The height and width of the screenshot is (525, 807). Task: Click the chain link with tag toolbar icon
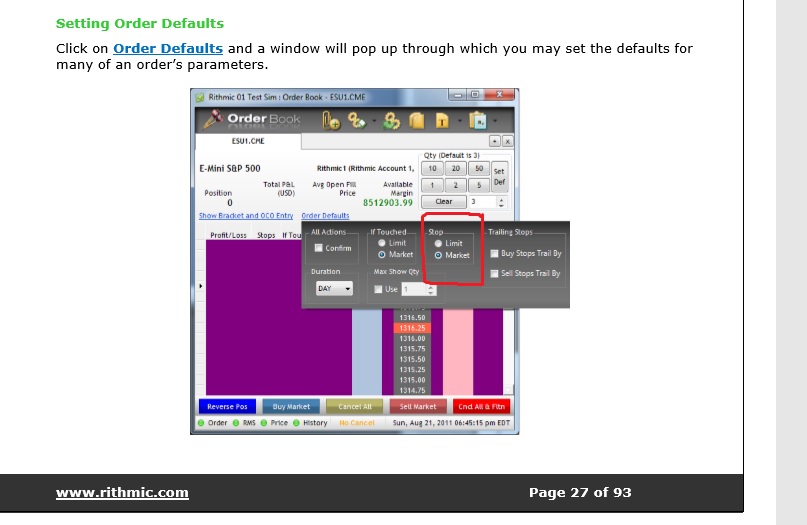357,121
